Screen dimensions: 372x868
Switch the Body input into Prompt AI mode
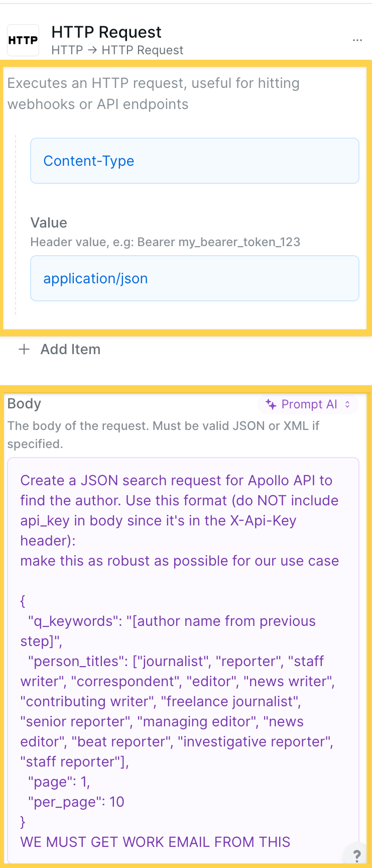pyautogui.click(x=308, y=404)
